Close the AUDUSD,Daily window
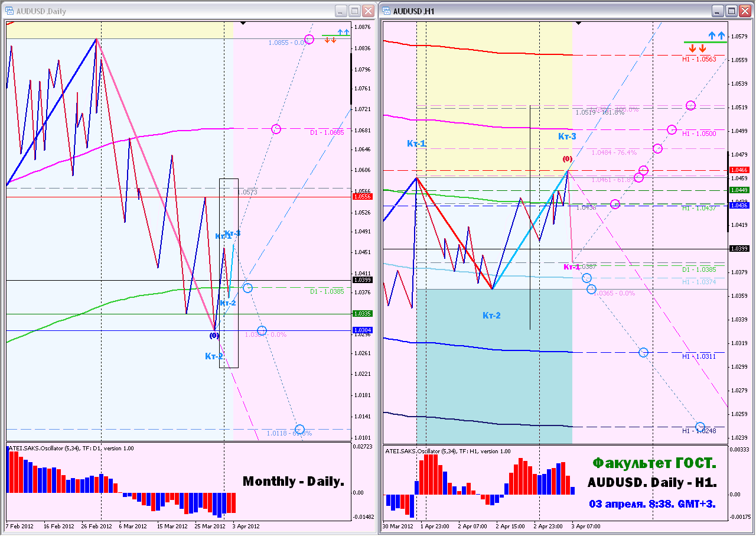756x536 pixels. (x=368, y=11)
